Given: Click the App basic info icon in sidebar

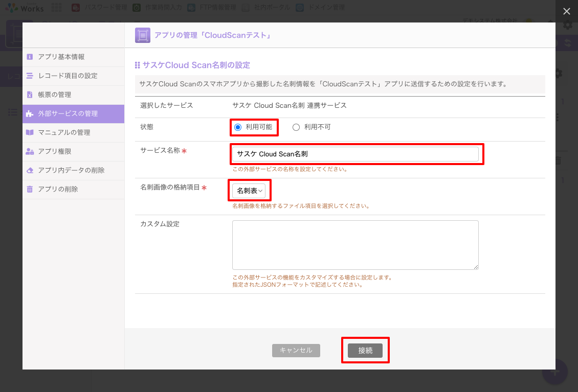Looking at the screenshot, I should (x=30, y=57).
